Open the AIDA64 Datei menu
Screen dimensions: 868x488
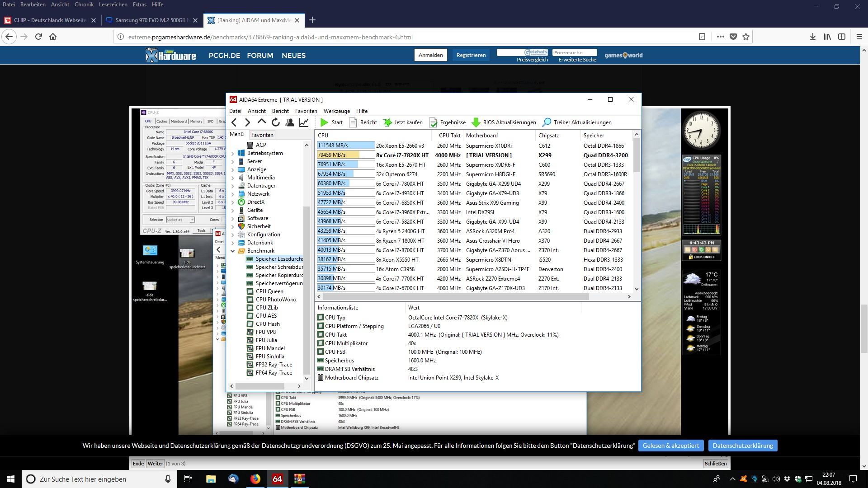point(235,111)
